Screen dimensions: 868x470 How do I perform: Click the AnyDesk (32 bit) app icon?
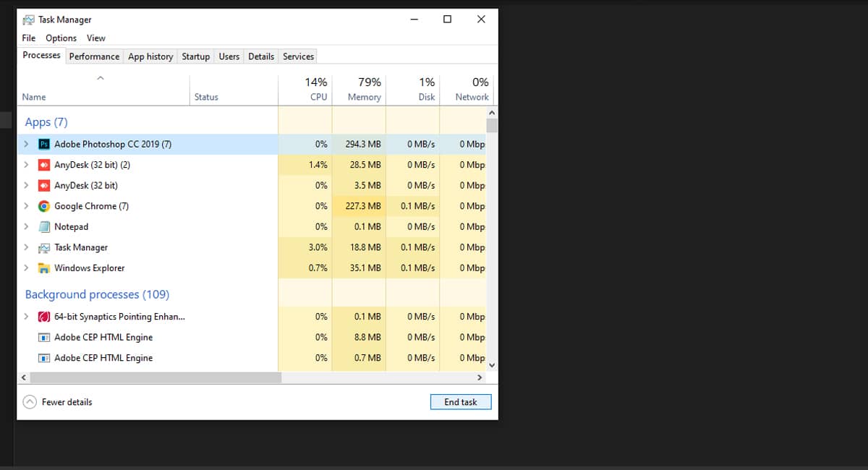coord(44,185)
